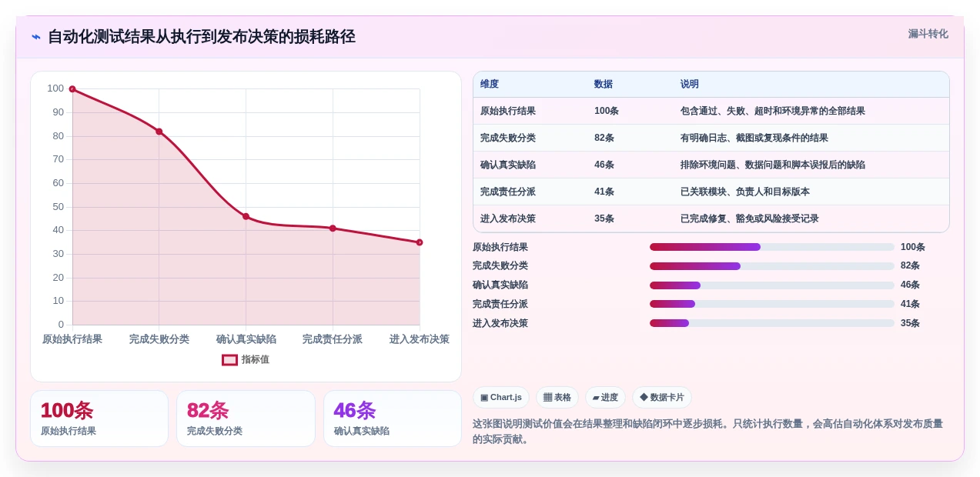Select table cell 完成责任分派

tap(508, 192)
